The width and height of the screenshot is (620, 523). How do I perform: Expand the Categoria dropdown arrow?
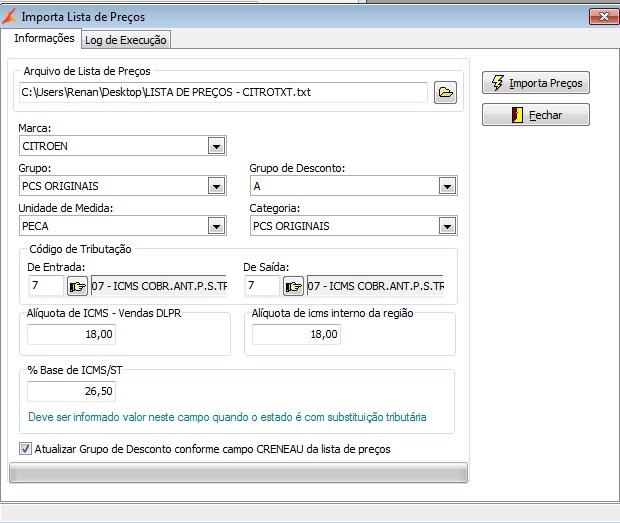pos(447,226)
